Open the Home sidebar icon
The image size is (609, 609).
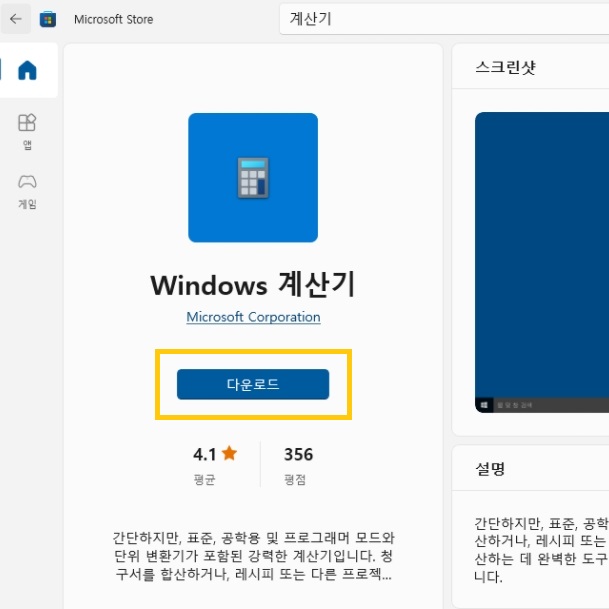click(28, 70)
